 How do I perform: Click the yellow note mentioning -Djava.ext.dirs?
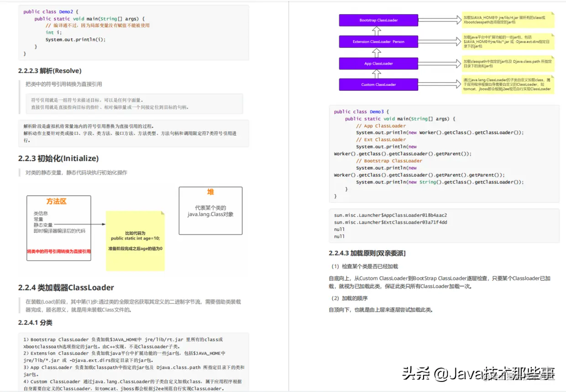tap(508, 42)
